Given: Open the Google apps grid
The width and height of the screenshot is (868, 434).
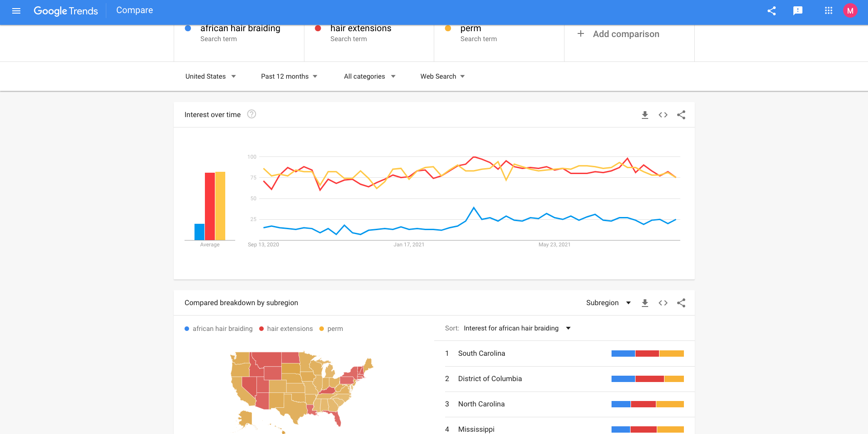Looking at the screenshot, I should [x=829, y=11].
